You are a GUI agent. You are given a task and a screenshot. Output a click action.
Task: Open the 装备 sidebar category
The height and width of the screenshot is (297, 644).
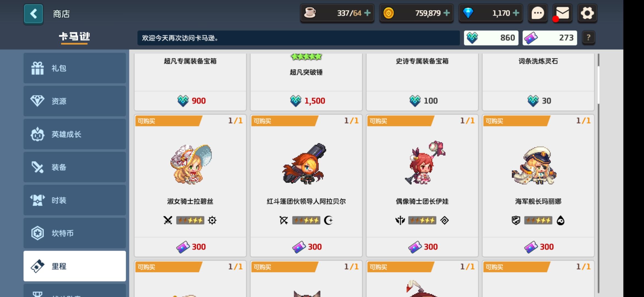point(75,167)
